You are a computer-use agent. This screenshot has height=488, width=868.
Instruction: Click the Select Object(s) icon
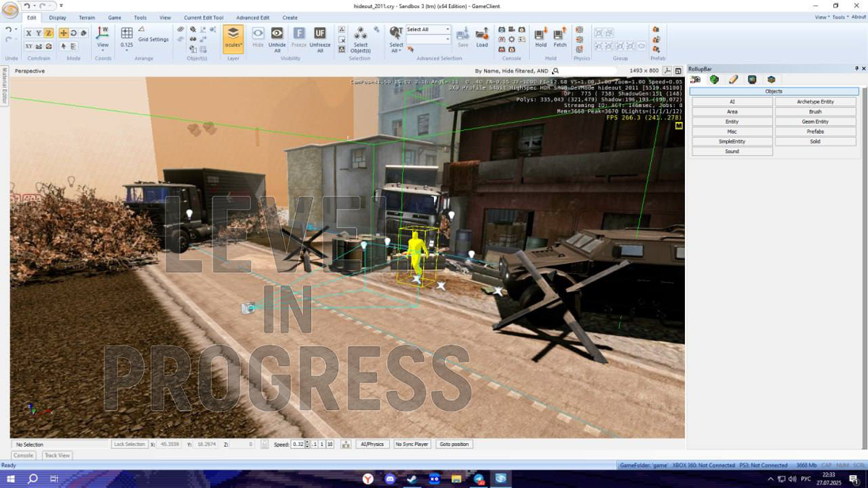[x=360, y=33]
